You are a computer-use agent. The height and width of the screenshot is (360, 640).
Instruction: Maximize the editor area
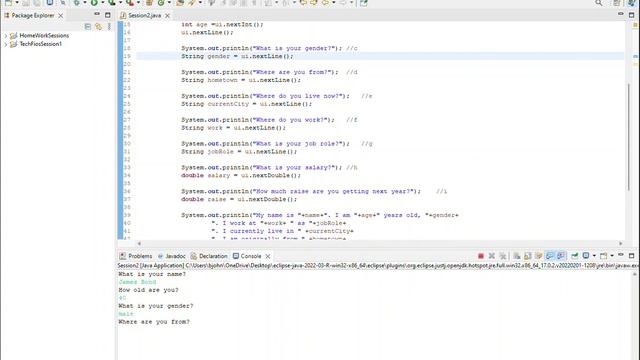tap(631, 15)
